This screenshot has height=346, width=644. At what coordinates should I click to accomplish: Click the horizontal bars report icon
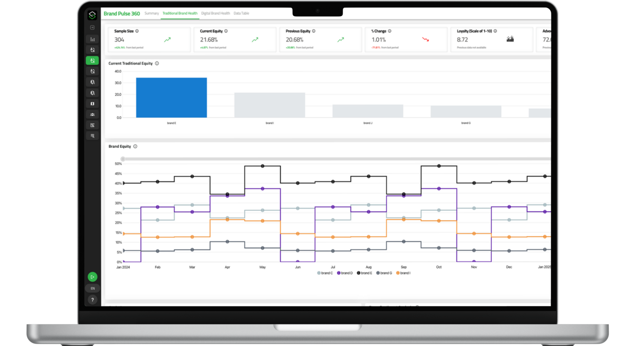click(92, 125)
